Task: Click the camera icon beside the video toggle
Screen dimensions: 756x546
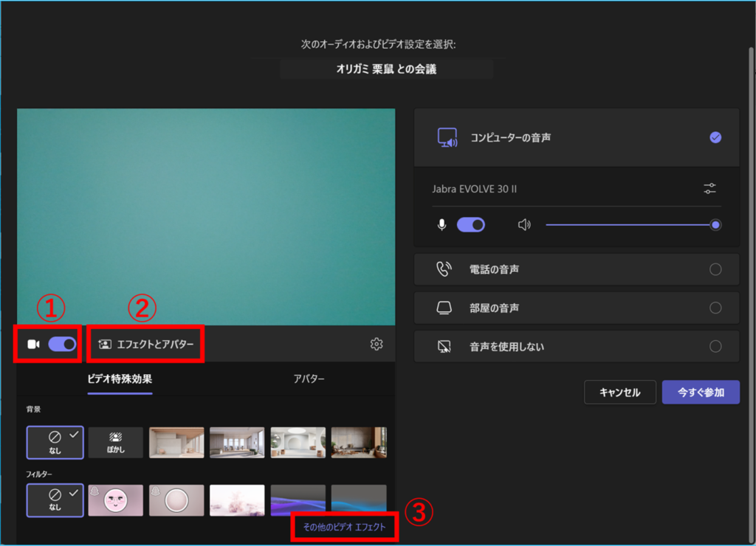Action: pyautogui.click(x=33, y=345)
